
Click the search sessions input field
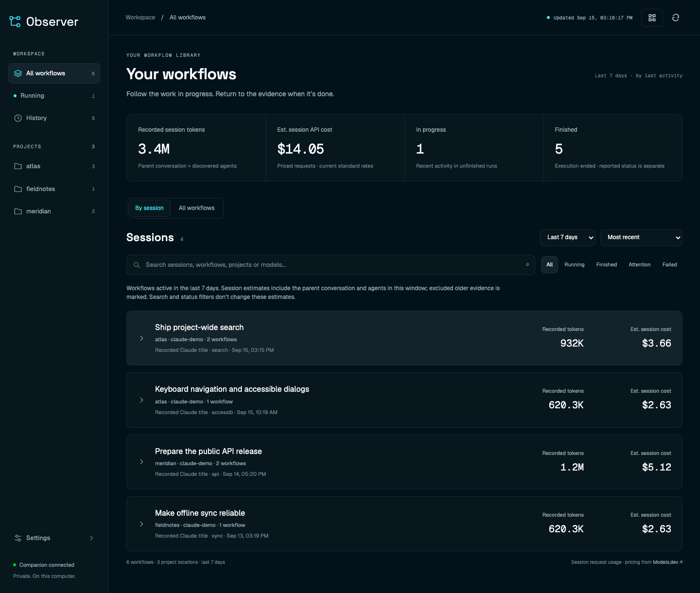pyautogui.click(x=331, y=265)
